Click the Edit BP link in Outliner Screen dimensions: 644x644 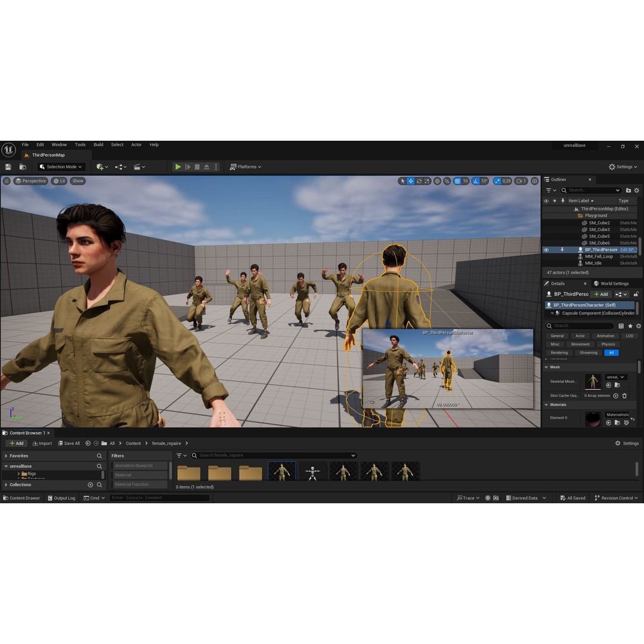628,250
